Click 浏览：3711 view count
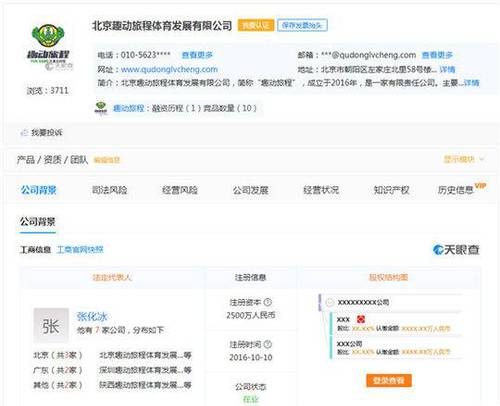500x406 pixels. coord(48,90)
